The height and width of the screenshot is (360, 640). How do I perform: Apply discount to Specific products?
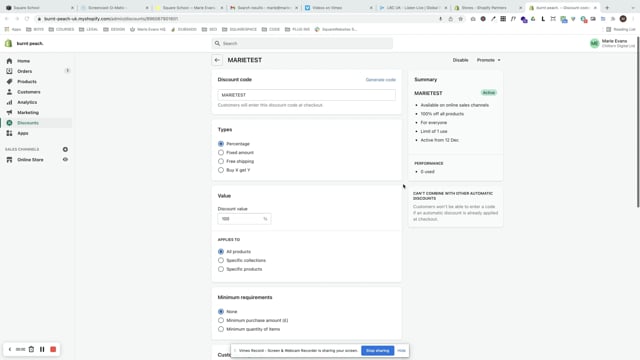(221, 269)
